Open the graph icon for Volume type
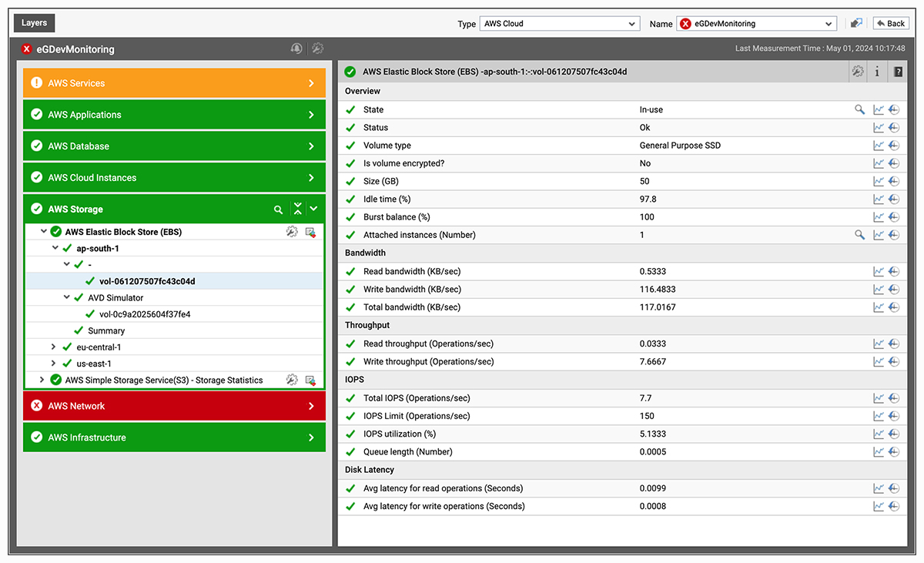 pyautogui.click(x=879, y=146)
